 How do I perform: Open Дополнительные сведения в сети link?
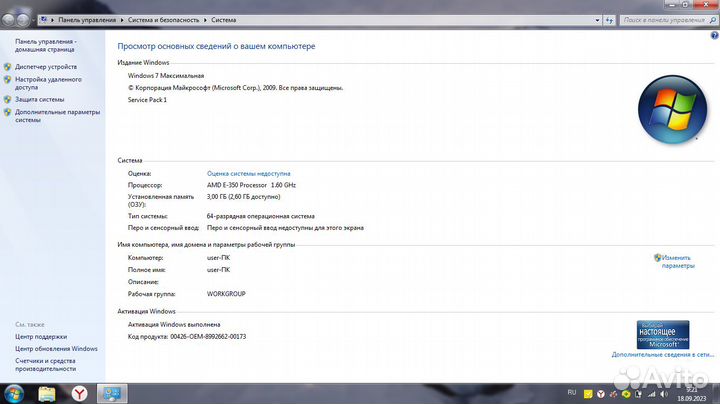663,354
